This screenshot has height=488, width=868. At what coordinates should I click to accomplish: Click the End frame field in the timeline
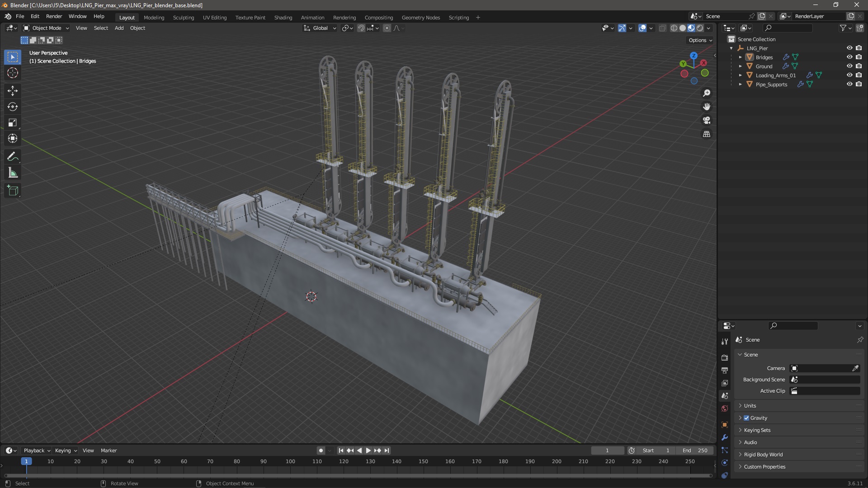[x=695, y=450]
